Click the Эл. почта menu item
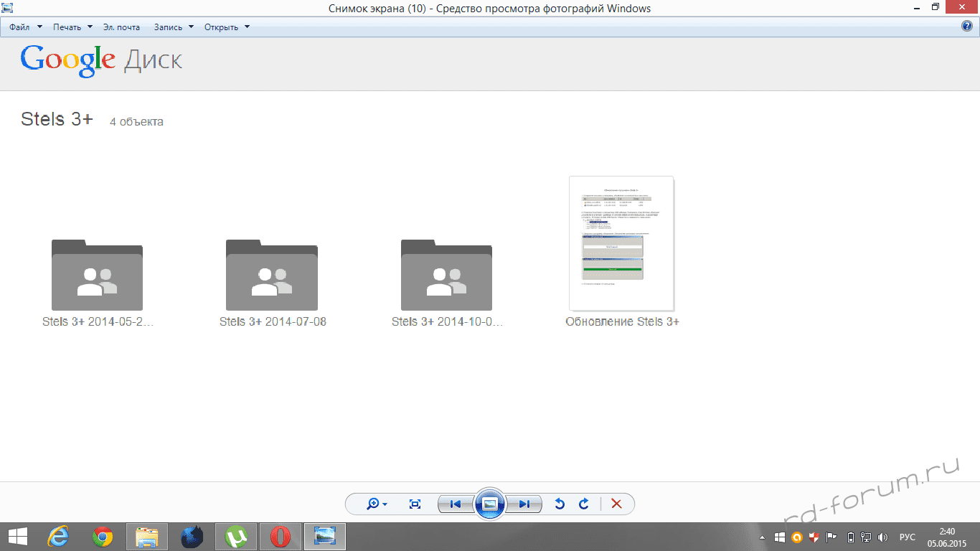Viewport: 980px width, 551px height. tap(121, 27)
